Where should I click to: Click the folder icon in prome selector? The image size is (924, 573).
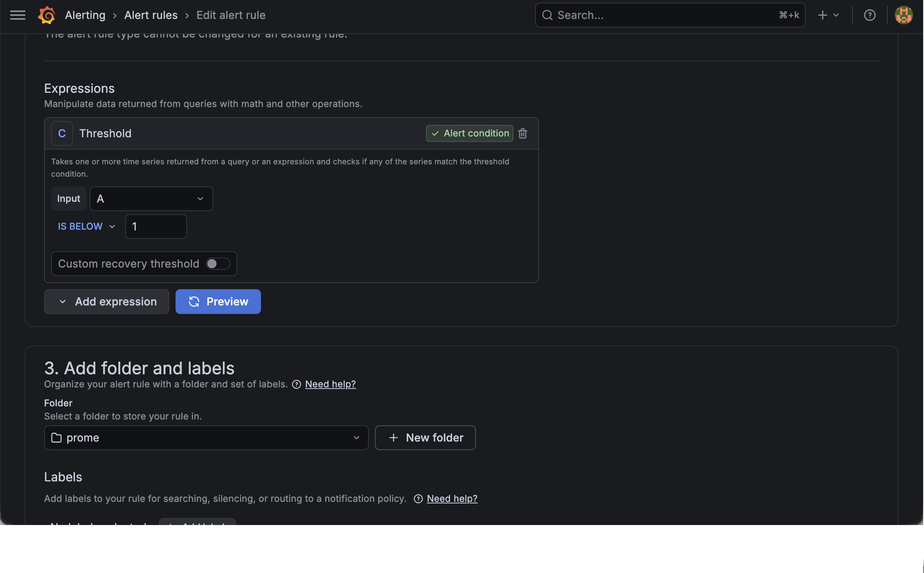pyautogui.click(x=56, y=438)
